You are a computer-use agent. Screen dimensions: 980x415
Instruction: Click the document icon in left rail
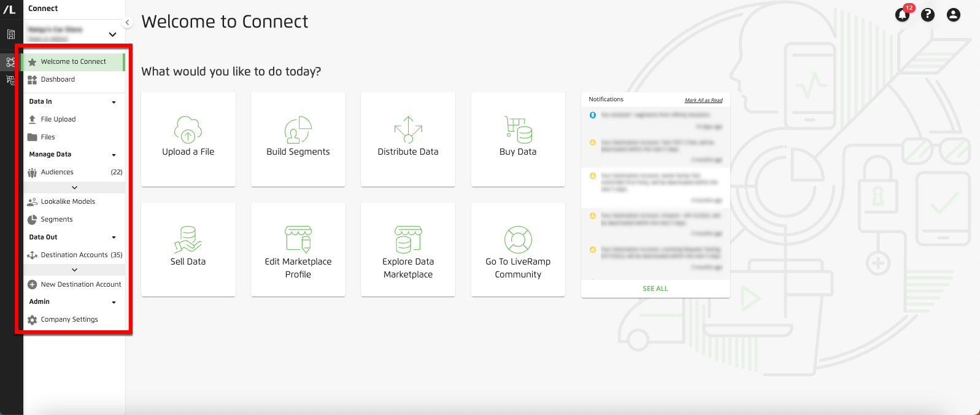(10, 34)
